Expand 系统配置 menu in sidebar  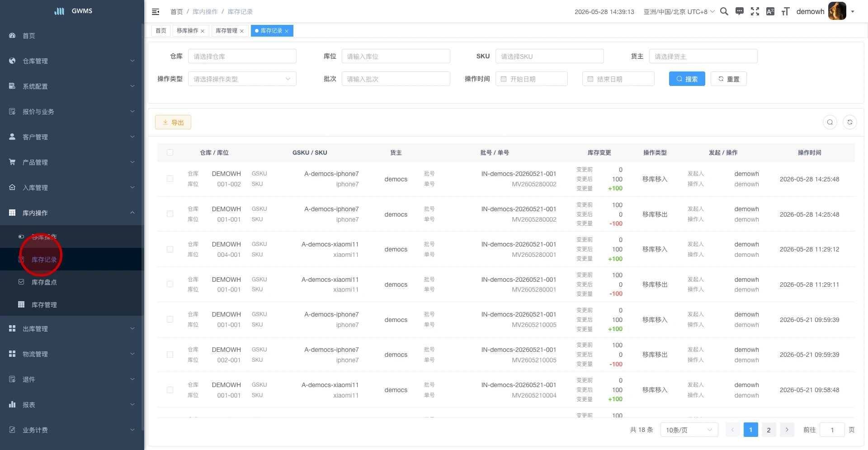72,86
